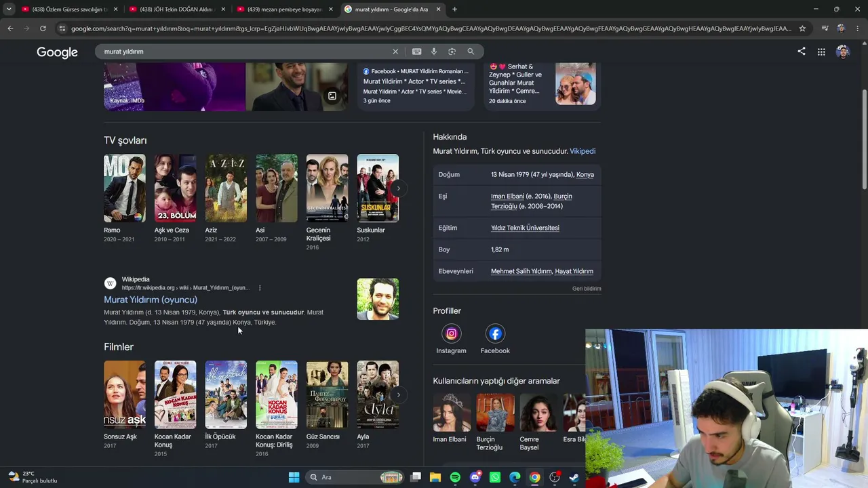Image resolution: width=868 pixels, height=488 pixels.
Task: Click the Chrome address bar URL
Action: (x=431, y=28)
